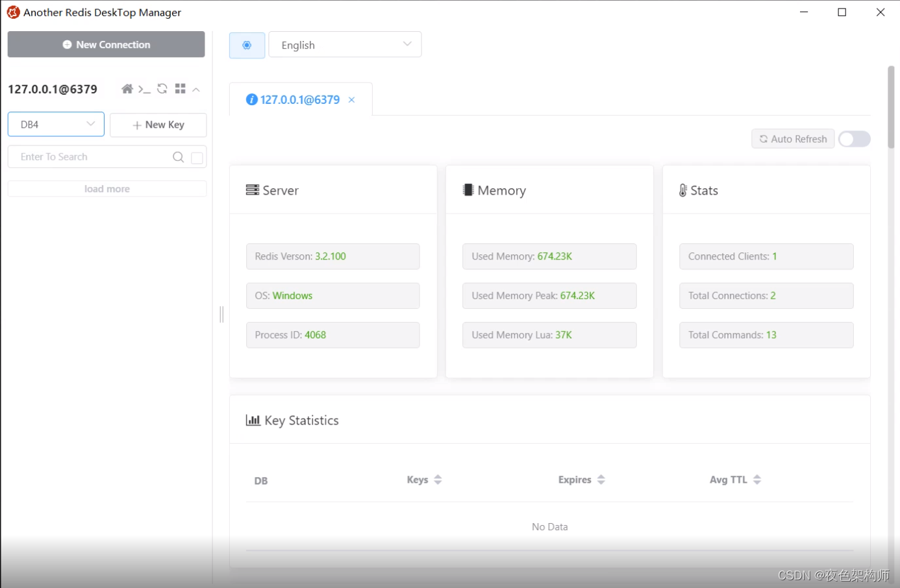
Task: Click the Used Memory Peak field
Action: pos(549,295)
